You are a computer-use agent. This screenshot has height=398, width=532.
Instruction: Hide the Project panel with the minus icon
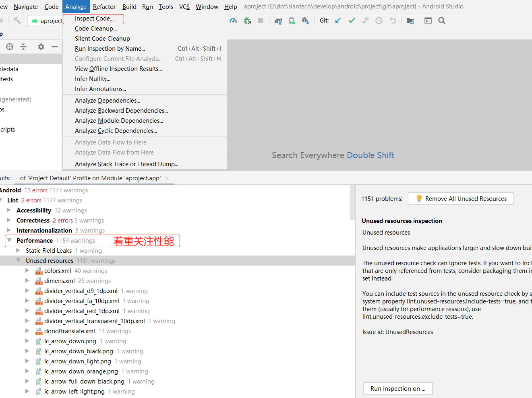(x=55, y=47)
